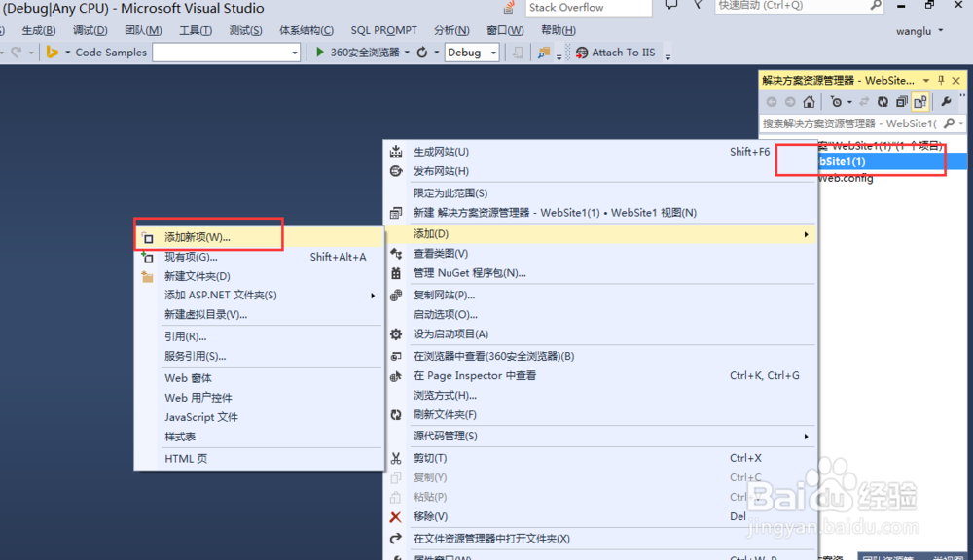
Task: Click the Stack Overflow icon in toolbar
Action: 510,7
